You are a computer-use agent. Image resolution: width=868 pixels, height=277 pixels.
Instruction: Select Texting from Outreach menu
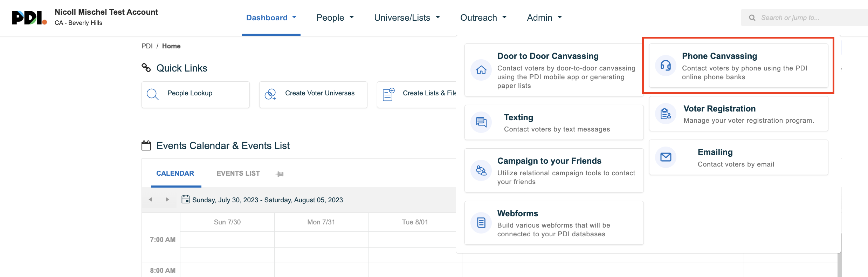click(x=554, y=122)
